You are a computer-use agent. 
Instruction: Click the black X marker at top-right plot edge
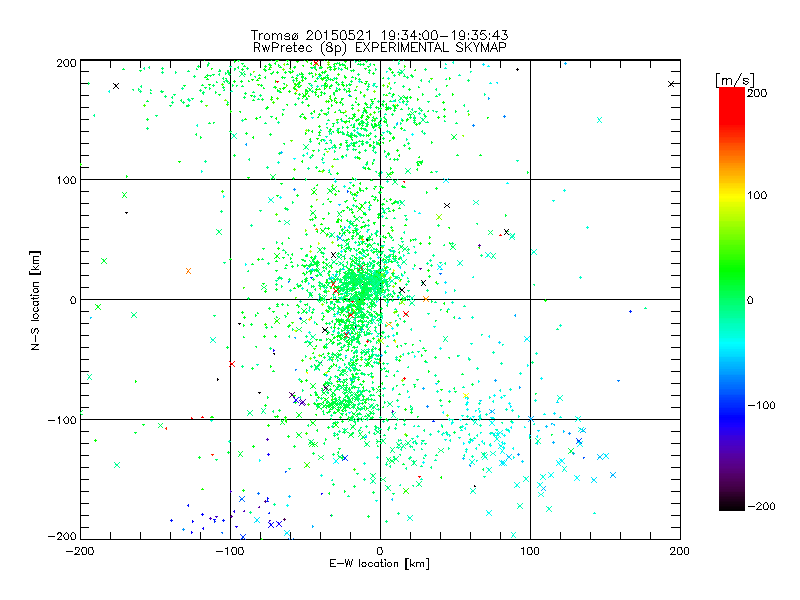[671, 84]
